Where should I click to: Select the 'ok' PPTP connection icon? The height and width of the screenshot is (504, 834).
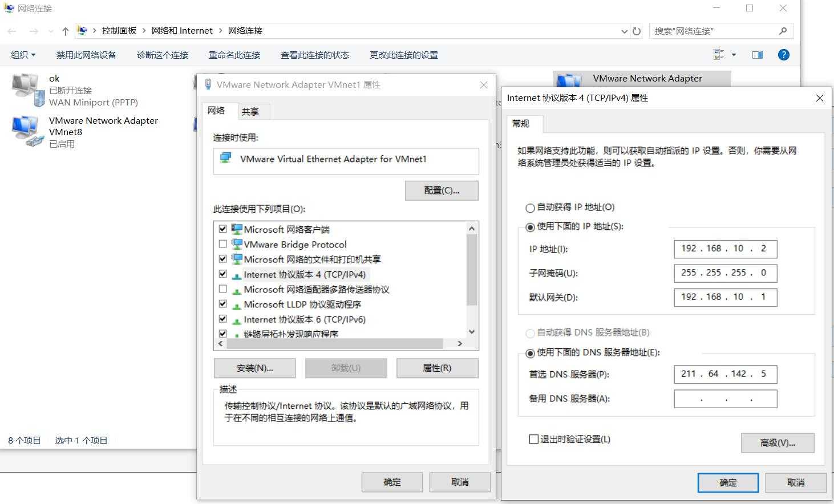click(x=27, y=90)
